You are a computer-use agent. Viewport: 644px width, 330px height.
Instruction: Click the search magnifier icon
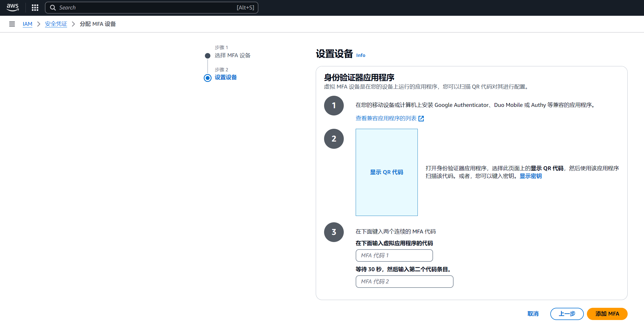pos(53,7)
